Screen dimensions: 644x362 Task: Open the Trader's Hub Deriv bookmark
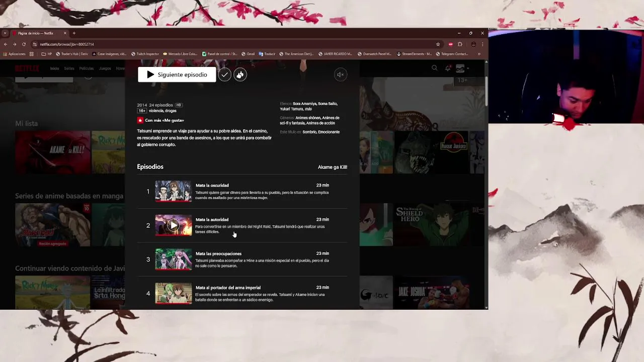pyautogui.click(x=72, y=54)
